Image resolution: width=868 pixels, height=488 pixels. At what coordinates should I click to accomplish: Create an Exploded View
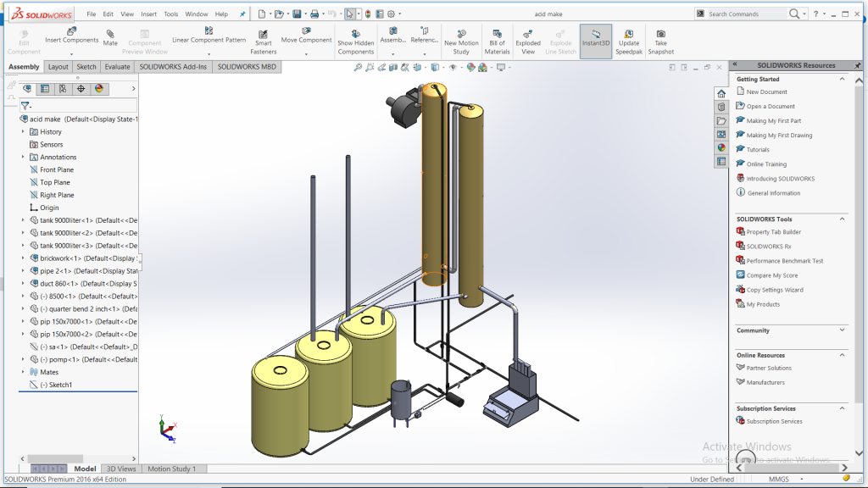(528, 34)
